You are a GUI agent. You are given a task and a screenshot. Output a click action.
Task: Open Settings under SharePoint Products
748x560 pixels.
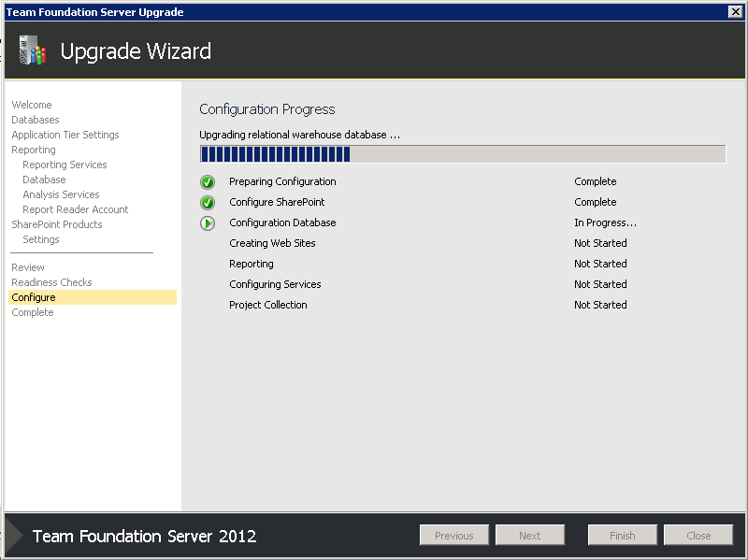pyautogui.click(x=41, y=239)
